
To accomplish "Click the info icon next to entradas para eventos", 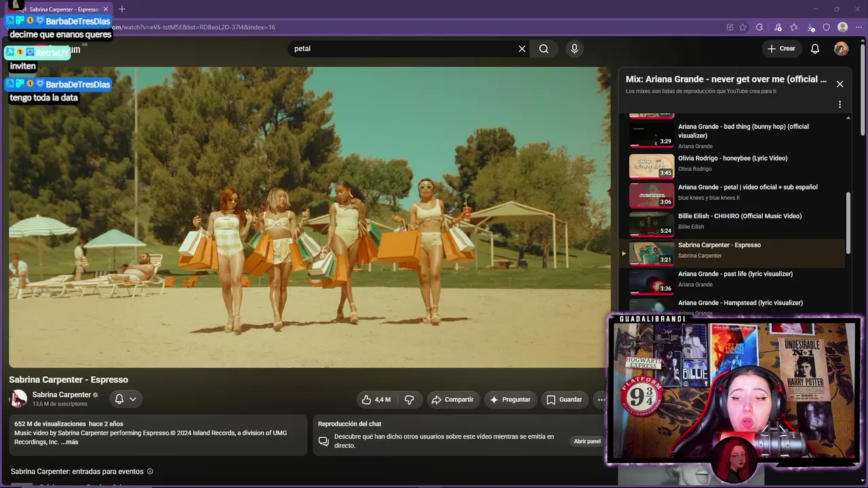I will tap(150, 471).
